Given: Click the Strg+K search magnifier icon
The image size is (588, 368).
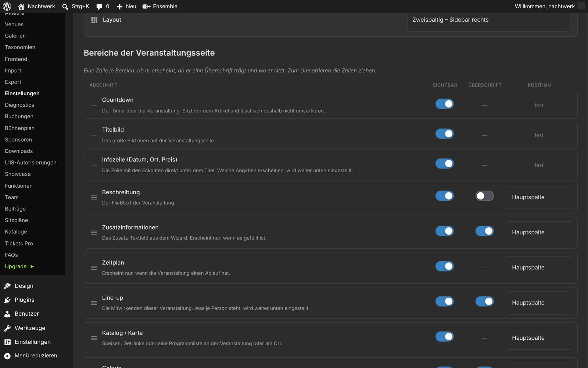Looking at the screenshot, I should tap(65, 7).
